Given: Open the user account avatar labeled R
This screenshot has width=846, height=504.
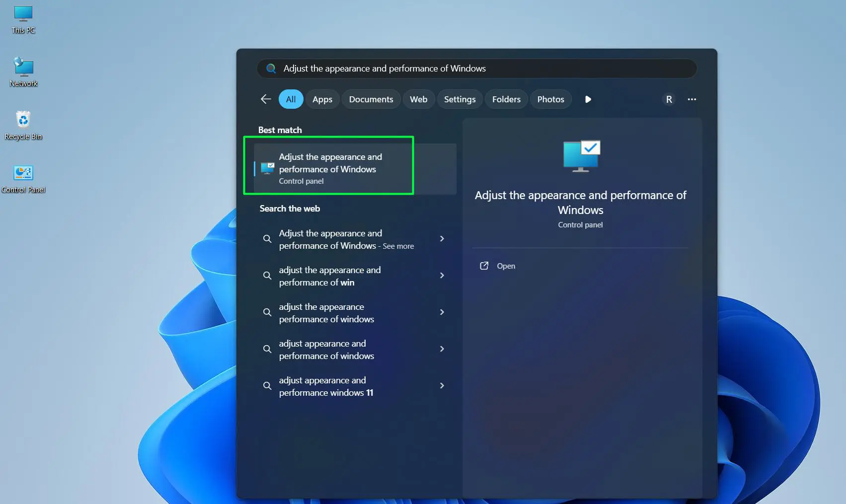Looking at the screenshot, I should click(x=669, y=99).
